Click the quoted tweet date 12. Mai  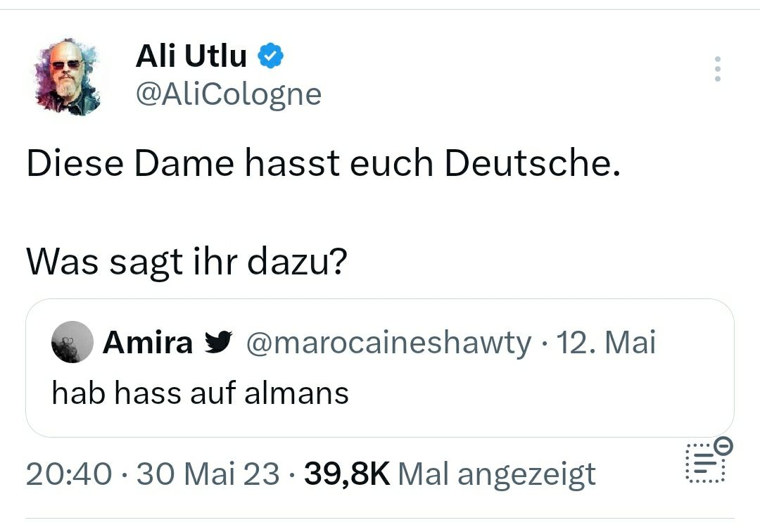[607, 343]
